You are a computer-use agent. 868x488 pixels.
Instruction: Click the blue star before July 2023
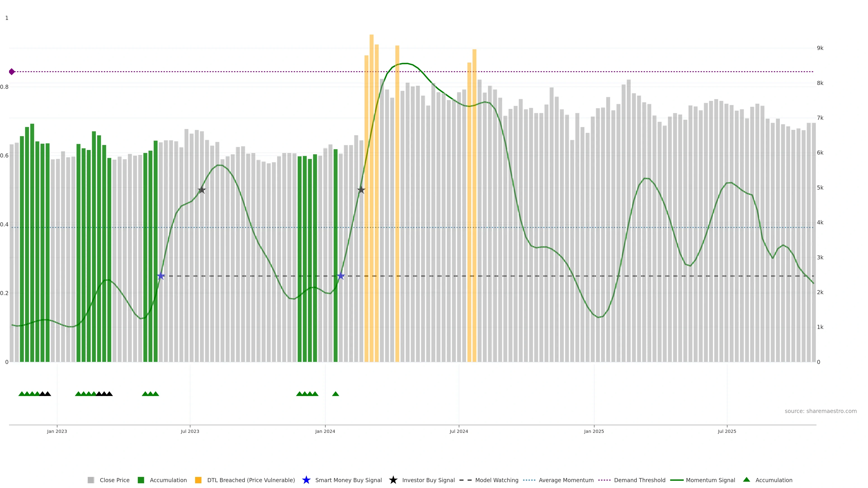(161, 276)
